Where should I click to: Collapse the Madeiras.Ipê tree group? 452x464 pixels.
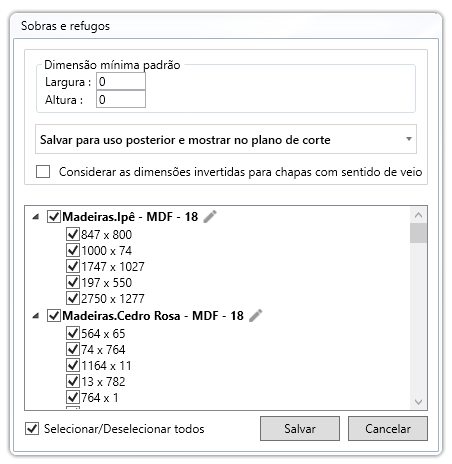pos(36,217)
